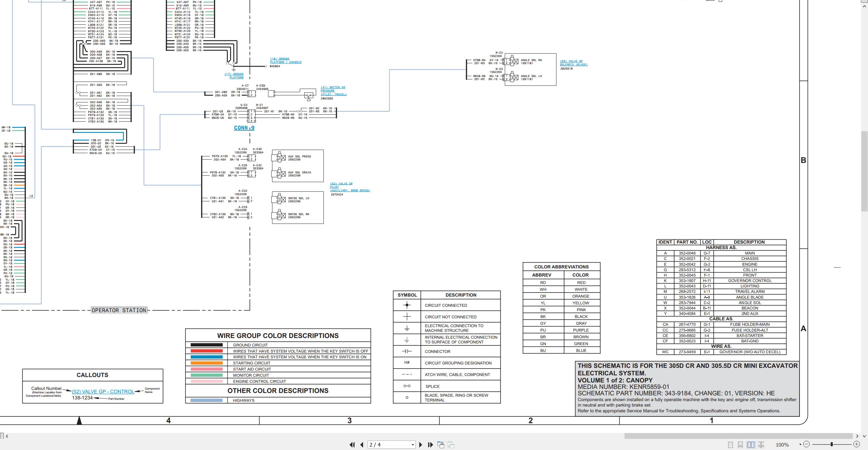The width and height of the screenshot is (868, 450).
Task: Go to the next page
Action: [421, 445]
